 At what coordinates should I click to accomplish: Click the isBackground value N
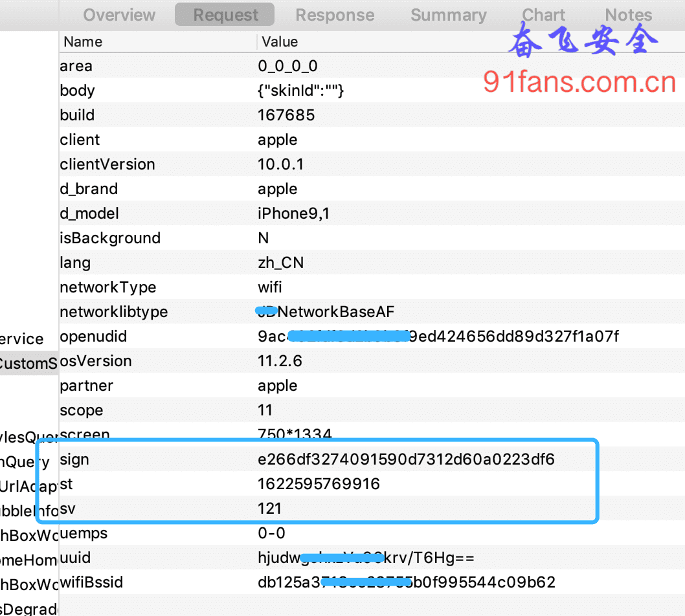click(x=264, y=238)
